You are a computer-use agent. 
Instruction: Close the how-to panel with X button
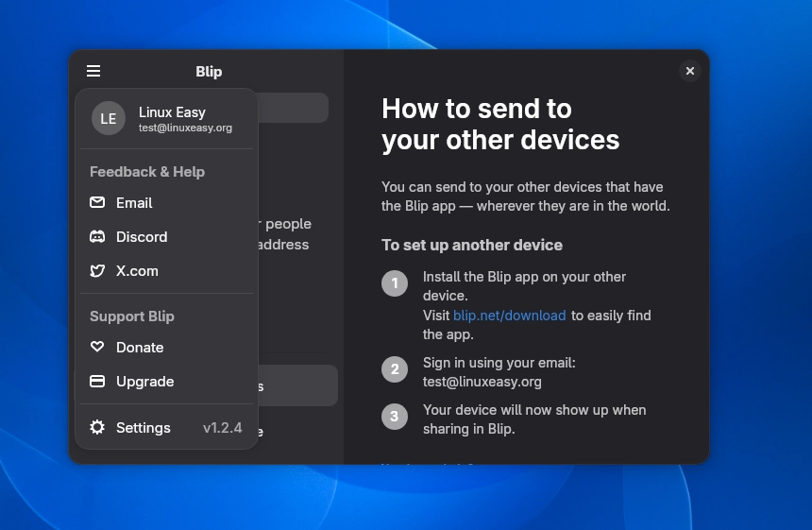690,71
